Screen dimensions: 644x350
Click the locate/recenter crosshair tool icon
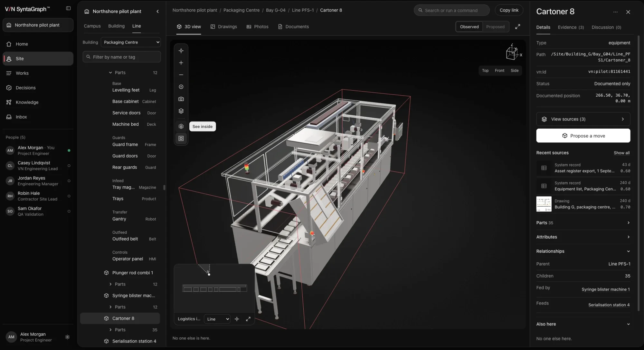(181, 51)
